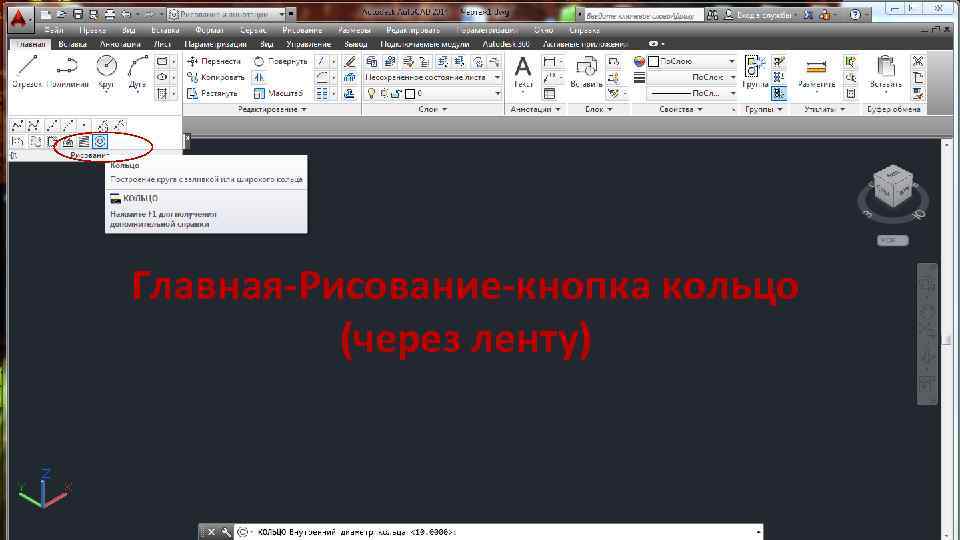Switch to the Аннотации ribbon tab
The width and height of the screenshot is (960, 540).
(120, 44)
